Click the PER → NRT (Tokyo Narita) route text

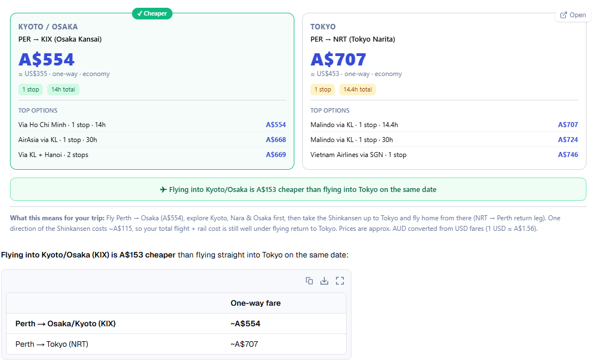[x=353, y=39]
